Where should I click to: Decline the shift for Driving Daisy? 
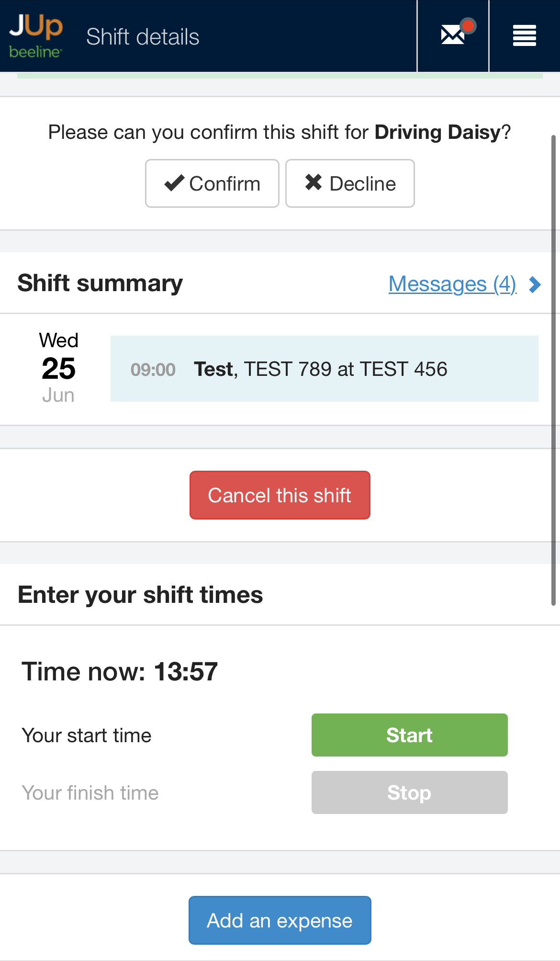click(350, 183)
